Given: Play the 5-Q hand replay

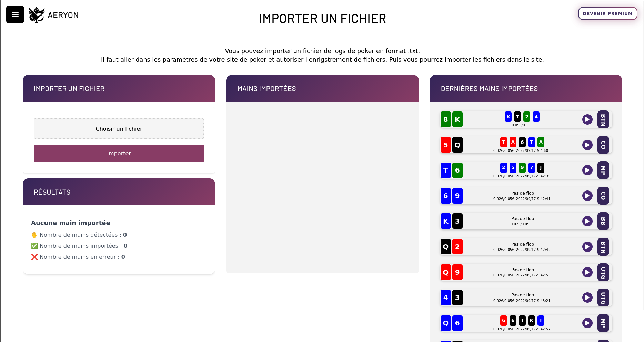Looking at the screenshot, I should [587, 145].
